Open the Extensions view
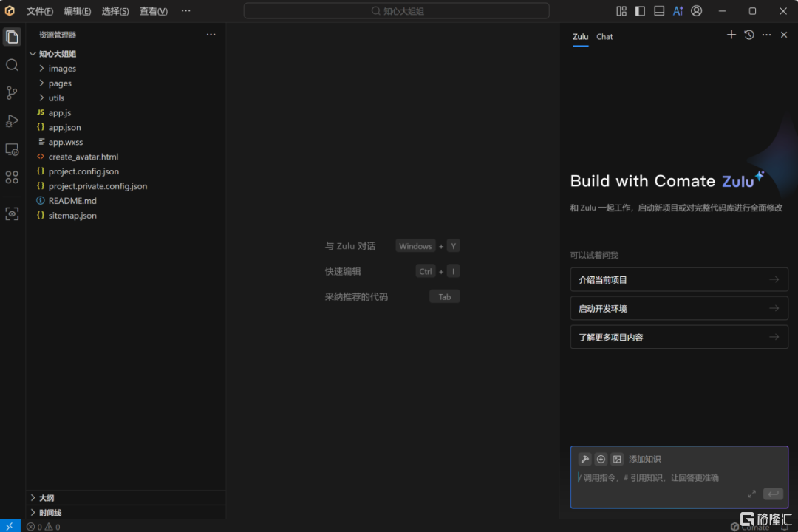Screen dimensions: 798x532 [12, 177]
